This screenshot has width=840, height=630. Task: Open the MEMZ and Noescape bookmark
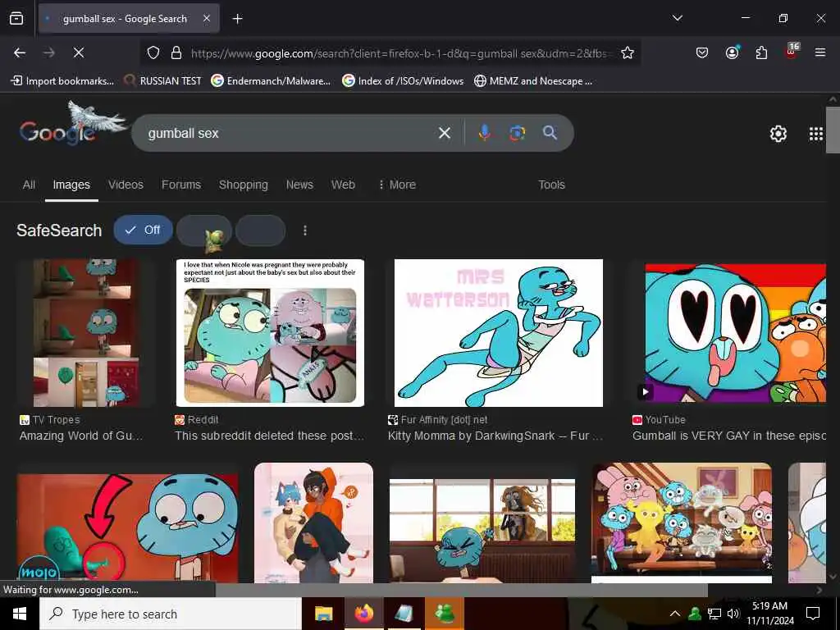coord(533,81)
